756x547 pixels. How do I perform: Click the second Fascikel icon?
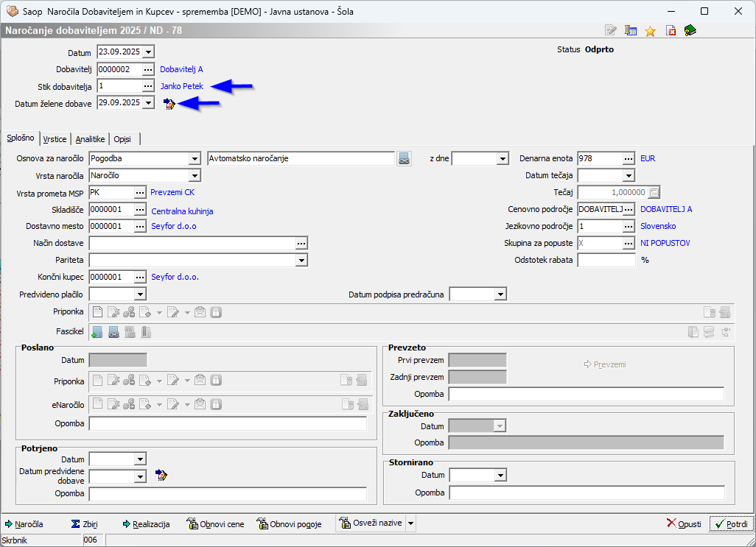tap(113, 332)
